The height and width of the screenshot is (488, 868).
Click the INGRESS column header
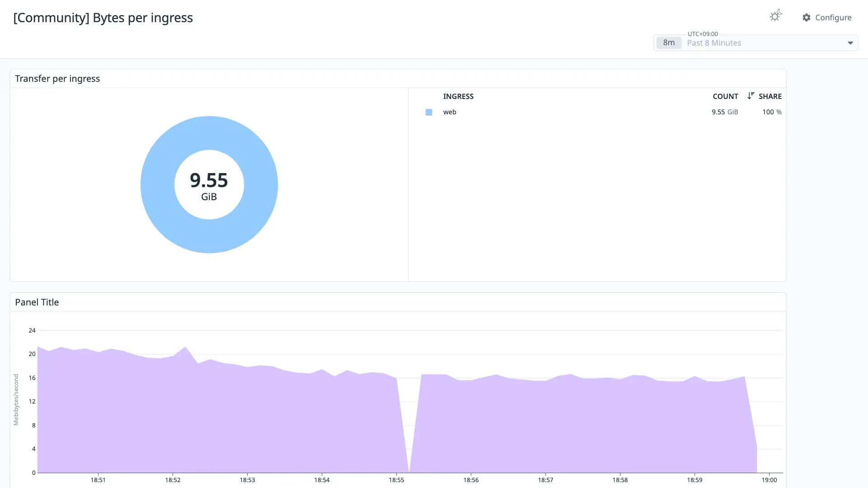point(458,96)
